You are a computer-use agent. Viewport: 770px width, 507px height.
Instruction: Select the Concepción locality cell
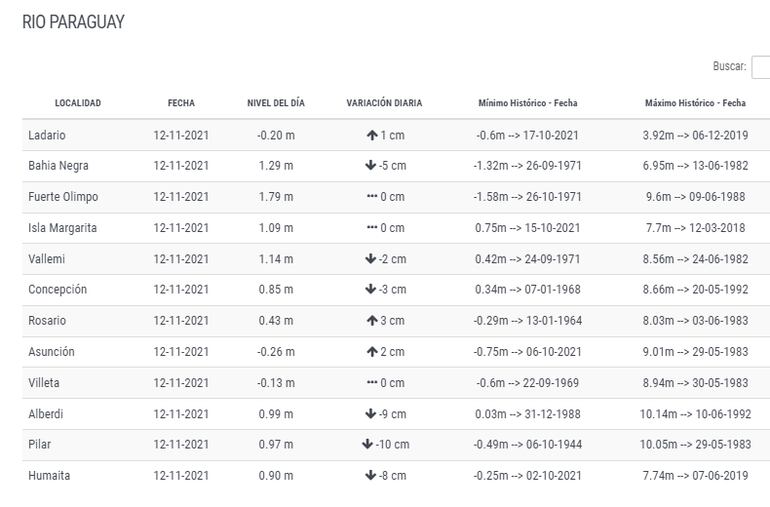pyautogui.click(x=58, y=290)
